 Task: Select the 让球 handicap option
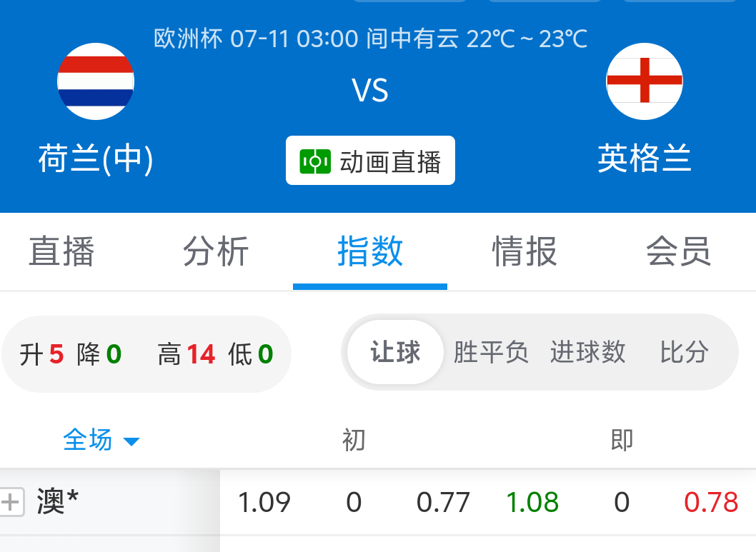395,352
